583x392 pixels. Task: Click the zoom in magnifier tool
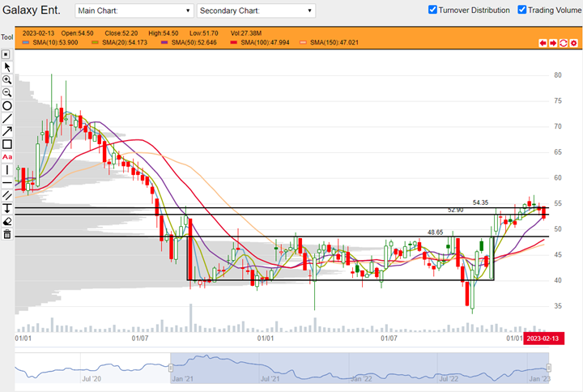(7, 80)
